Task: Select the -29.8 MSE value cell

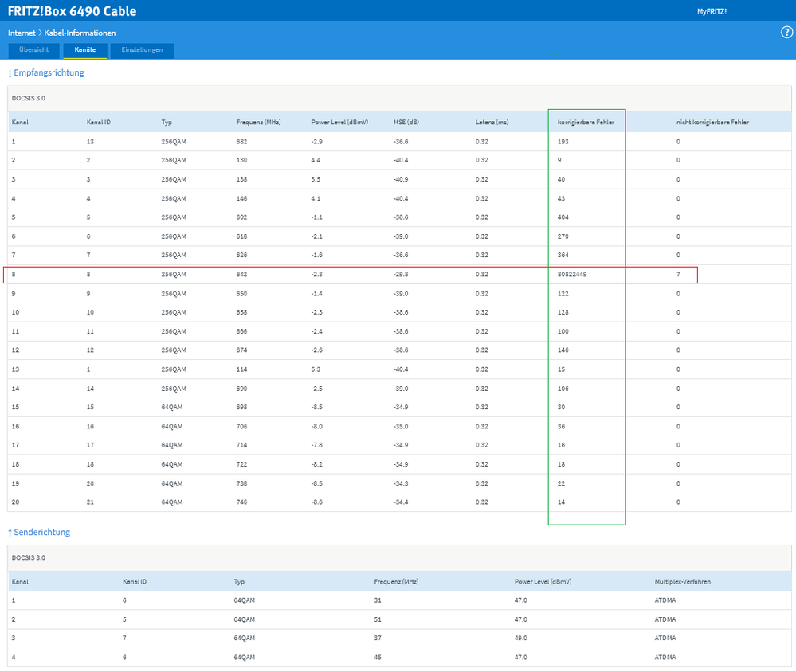Action: click(x=400, y=275)
